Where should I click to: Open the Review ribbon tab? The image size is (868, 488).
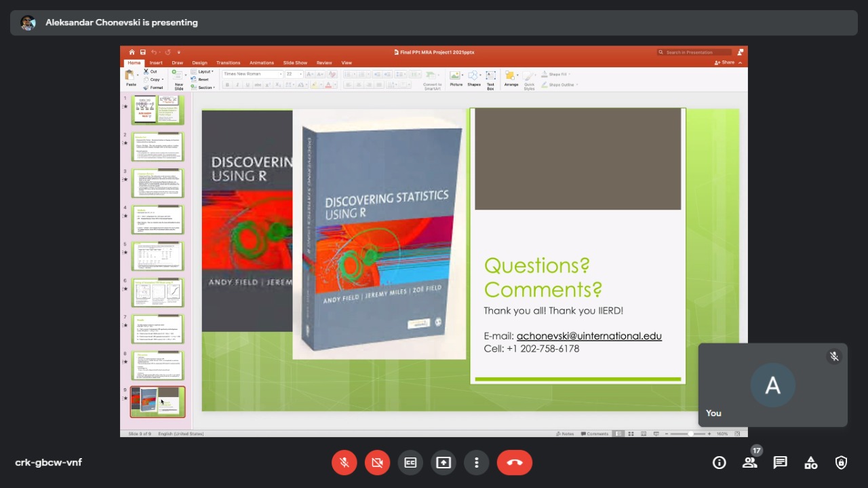coord(324,63)
